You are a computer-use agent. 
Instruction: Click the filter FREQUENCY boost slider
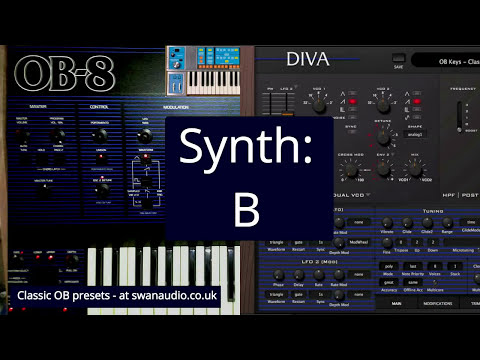[x=460, y=117]
